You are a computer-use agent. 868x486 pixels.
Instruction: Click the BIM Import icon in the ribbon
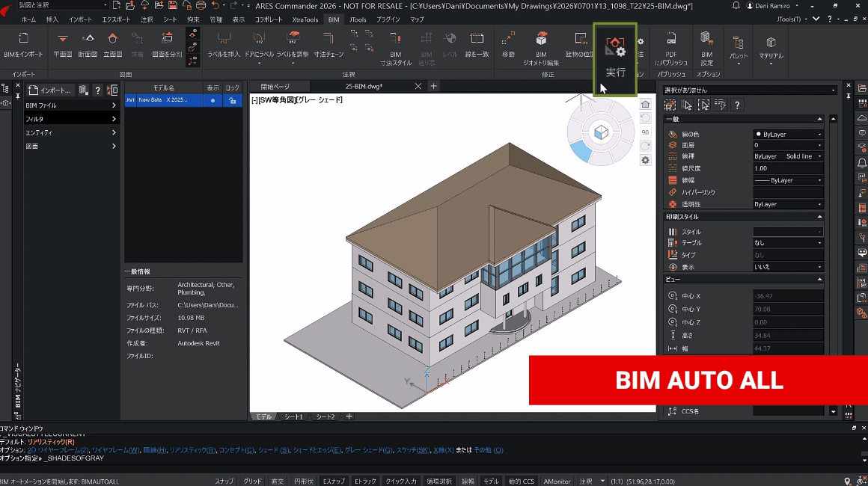tap(23, 39)
